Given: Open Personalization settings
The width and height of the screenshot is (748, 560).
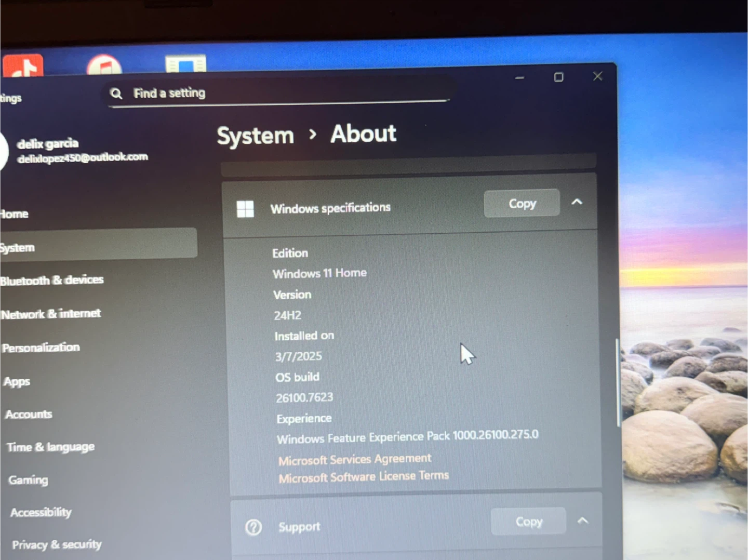Looking at the screenshot, I should [41, 348].
